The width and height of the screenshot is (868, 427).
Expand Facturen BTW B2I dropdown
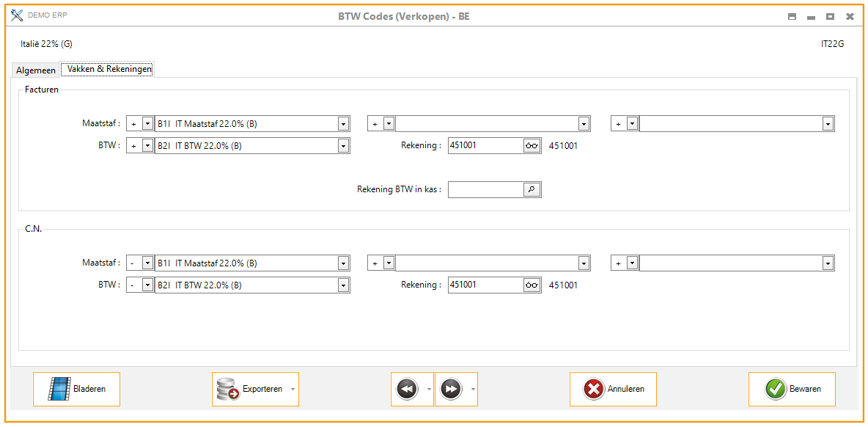pos(343,146)
